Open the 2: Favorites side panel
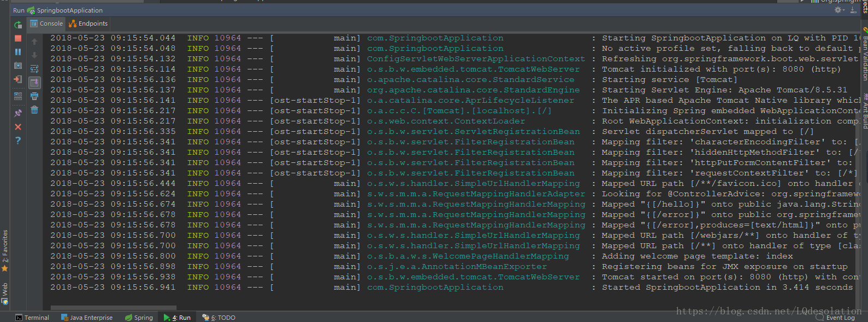 [5, 250]
